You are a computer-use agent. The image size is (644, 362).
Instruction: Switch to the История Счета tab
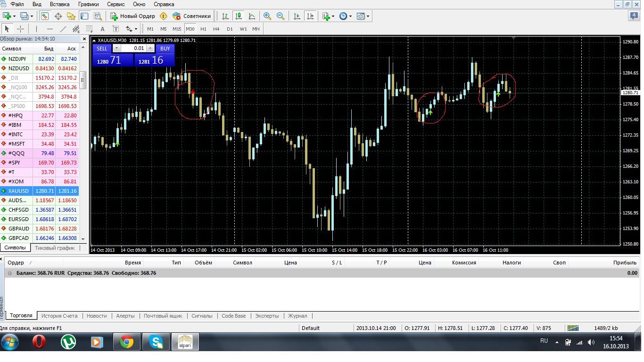(59, 316)
